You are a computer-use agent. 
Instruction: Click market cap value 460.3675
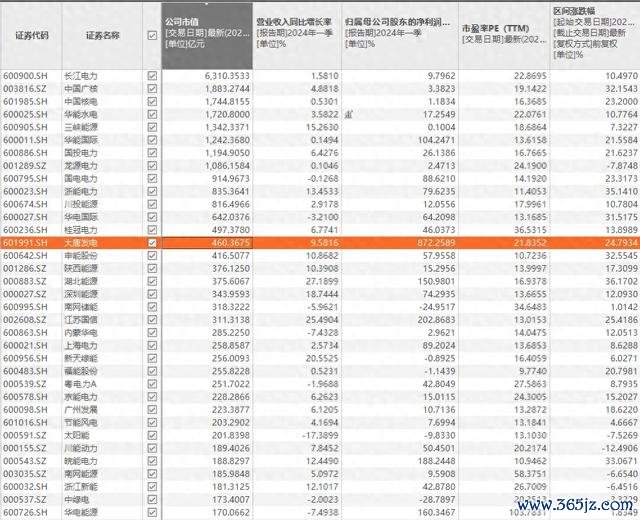231,242
